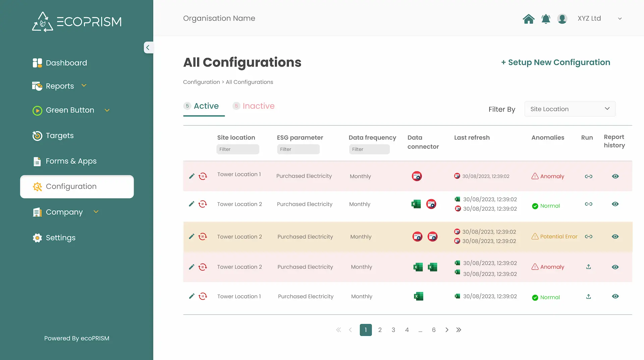Go to home via house icon
The image size is (644, 360).
529,19
